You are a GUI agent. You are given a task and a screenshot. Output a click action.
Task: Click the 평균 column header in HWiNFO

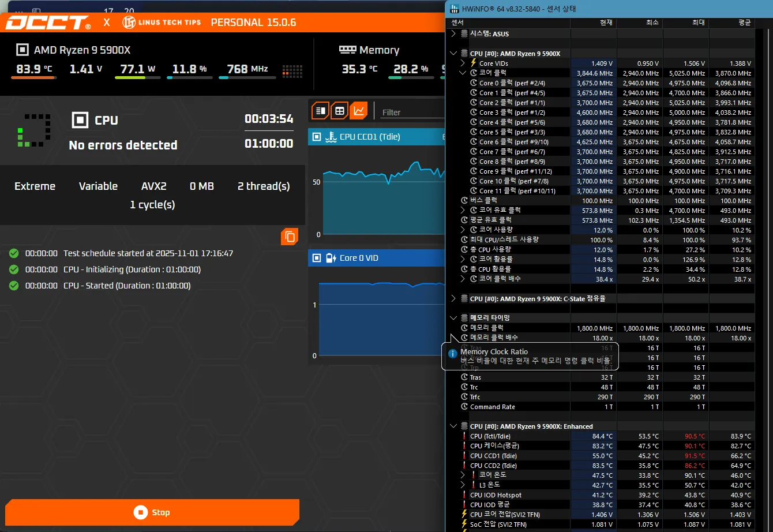click(732, 23)
